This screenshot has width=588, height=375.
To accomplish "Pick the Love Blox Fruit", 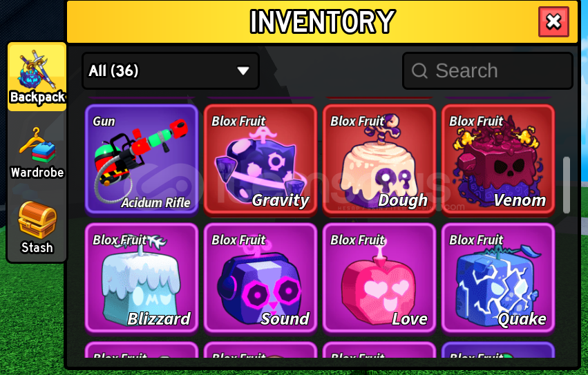I will click(x=379, y=278).
